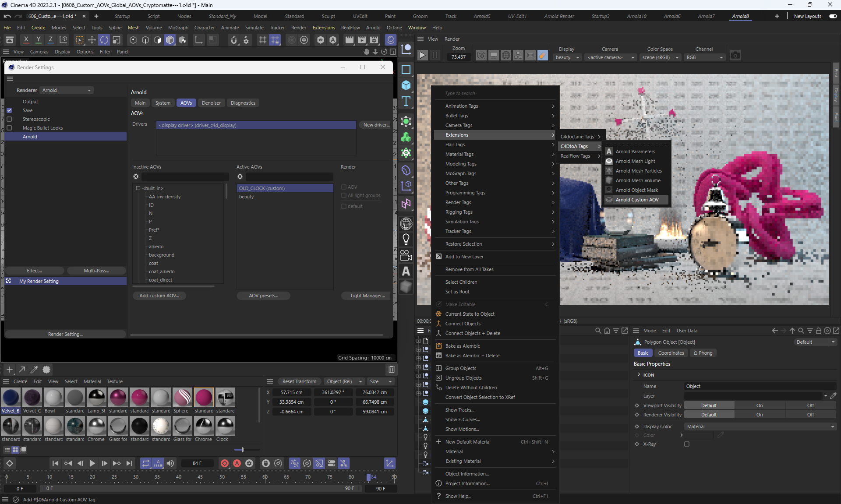
Task: Select the Velvet_B material thumbnail
Action: pyautogui.click(x=11, y=398)
